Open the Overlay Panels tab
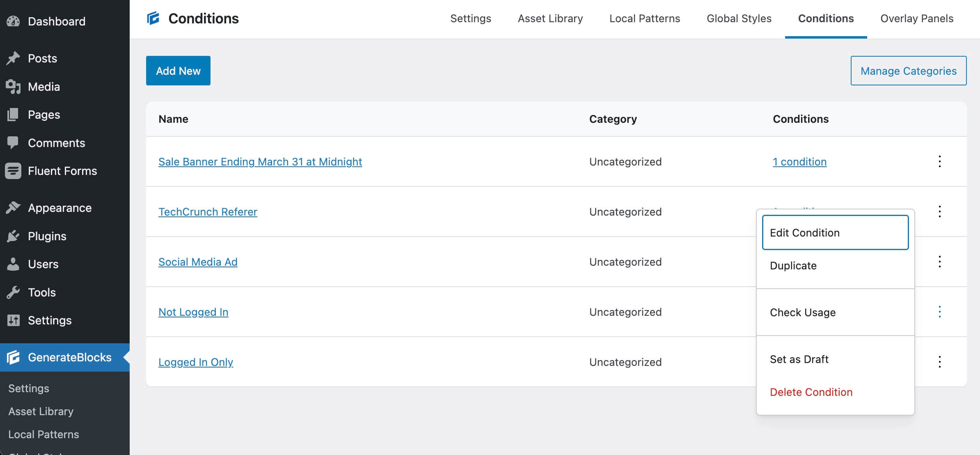The height and width of the screenshot is (455, 980). pos(916,18)
